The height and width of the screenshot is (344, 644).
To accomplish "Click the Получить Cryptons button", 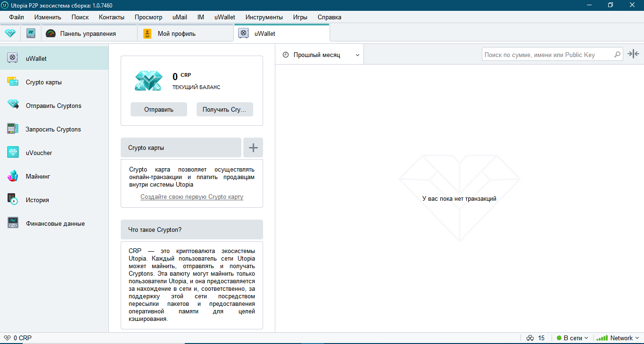I will (225, 109).
